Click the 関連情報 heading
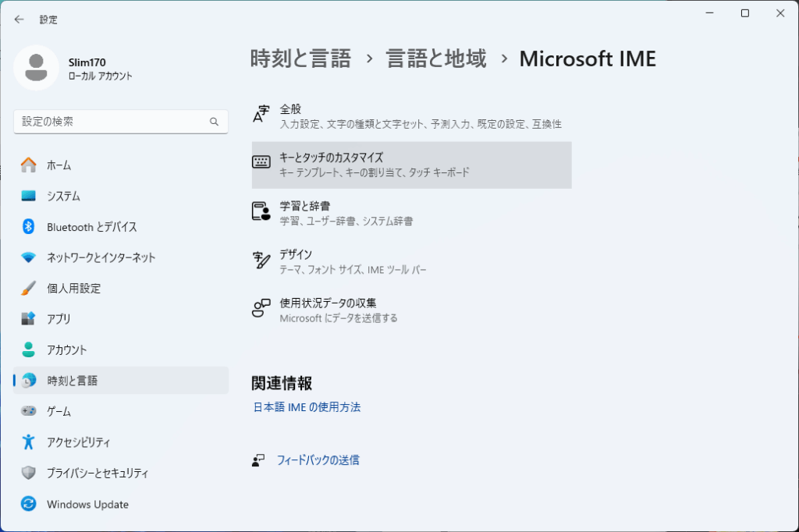 (282, 383)
